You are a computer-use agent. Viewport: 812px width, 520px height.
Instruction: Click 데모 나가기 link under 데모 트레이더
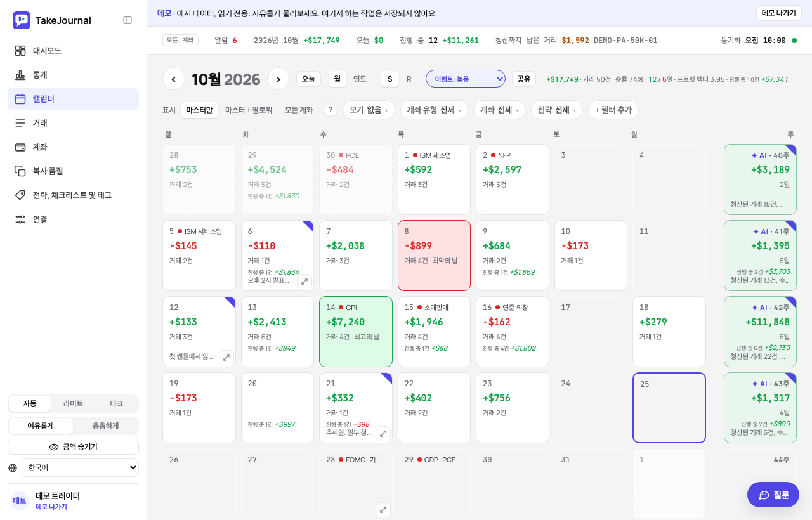pos(51,507)
